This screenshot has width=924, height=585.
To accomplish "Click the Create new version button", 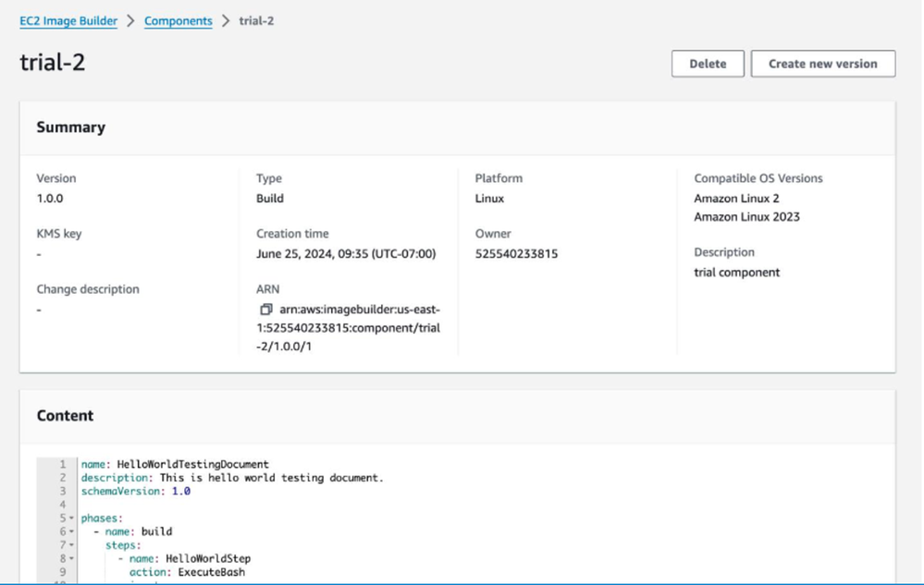I will pos(822,64).
